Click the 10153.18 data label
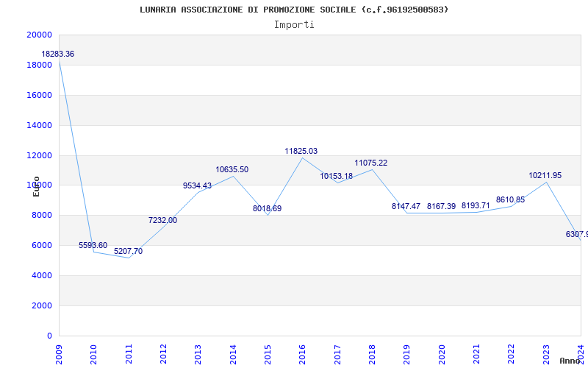Viewport: 588px width, 368px height. click(x=337, y=177)
